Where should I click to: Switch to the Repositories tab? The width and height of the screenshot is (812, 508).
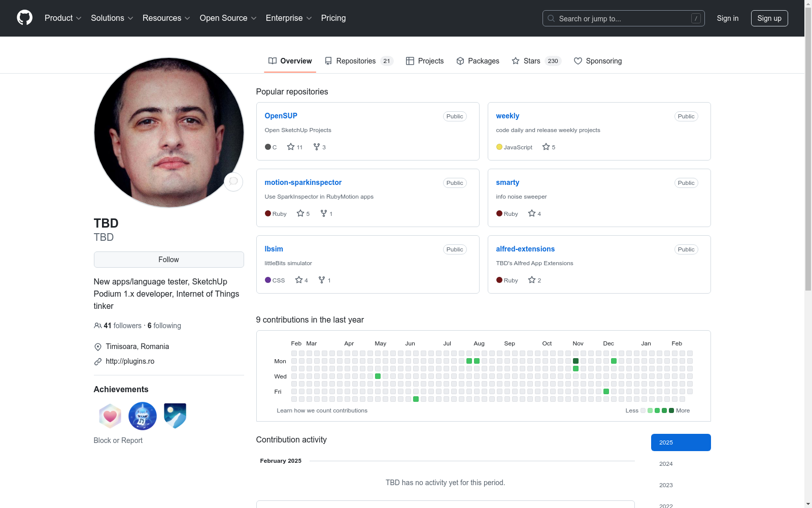point(359,61)
